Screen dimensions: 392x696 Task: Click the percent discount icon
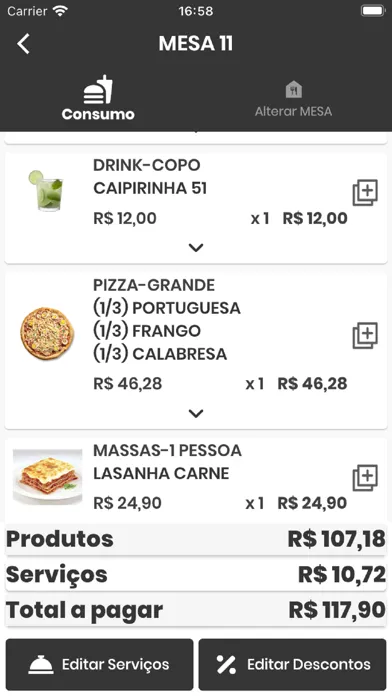coord(226,664)
